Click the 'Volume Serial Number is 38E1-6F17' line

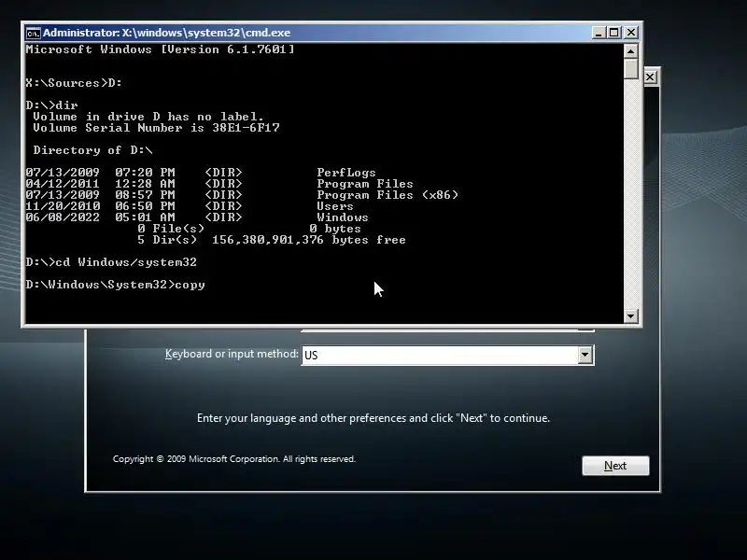[x=156, y=128]
